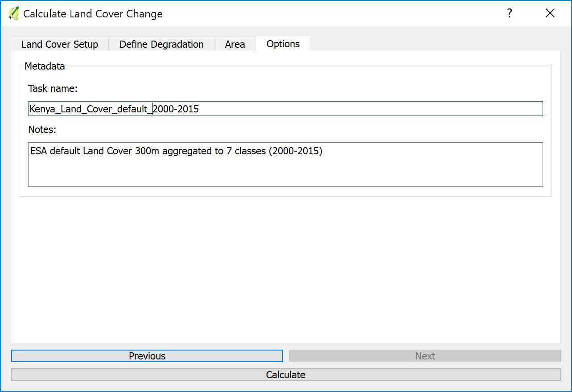This screenshot has width=572, height=392.
Task: Place cursor after "2000-2015" in Task name
Action: coord(200,109)
